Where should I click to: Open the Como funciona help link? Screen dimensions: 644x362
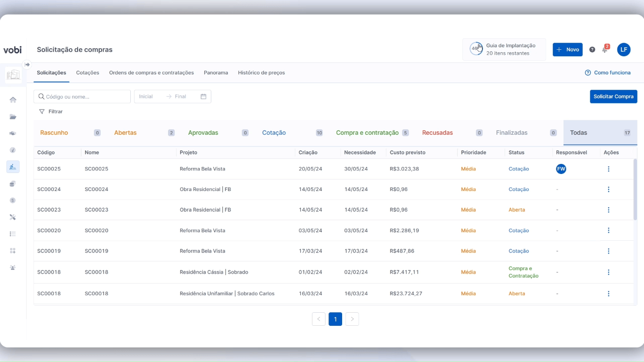coord(607,73)
